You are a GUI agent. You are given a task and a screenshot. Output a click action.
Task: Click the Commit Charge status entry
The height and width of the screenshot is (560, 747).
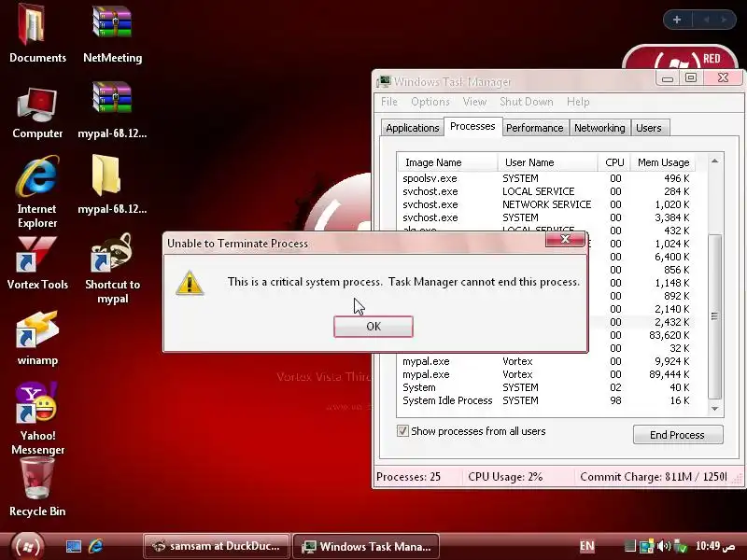point(654,477)
